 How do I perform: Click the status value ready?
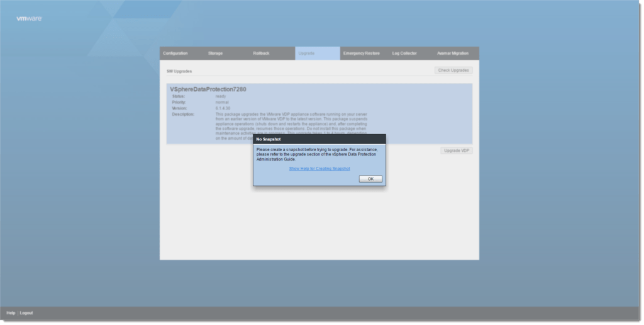(221, 96)
